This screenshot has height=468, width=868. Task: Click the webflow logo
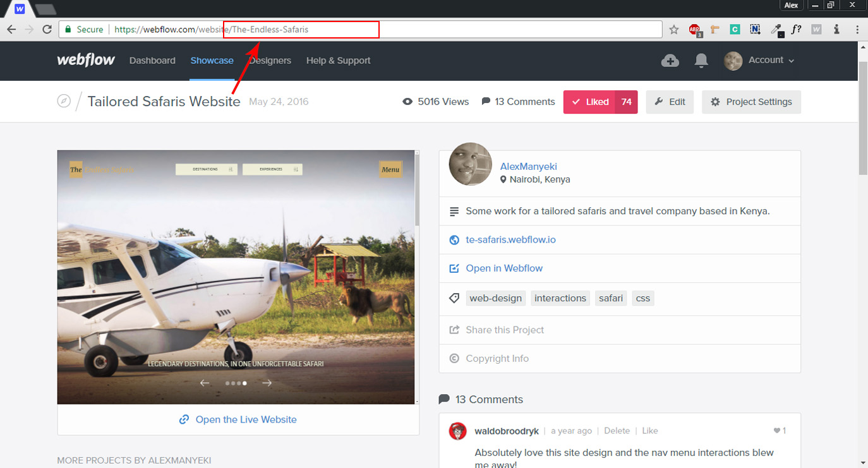point(86,61)
